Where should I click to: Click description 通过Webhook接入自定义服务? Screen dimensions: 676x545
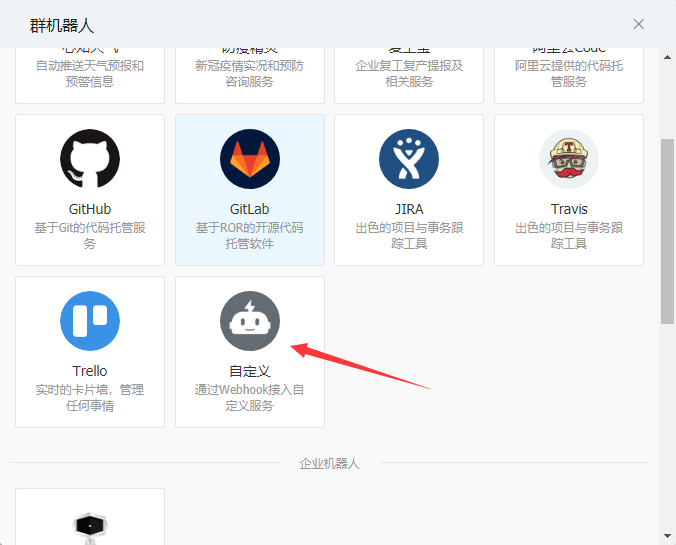click(x=250, y=398)
